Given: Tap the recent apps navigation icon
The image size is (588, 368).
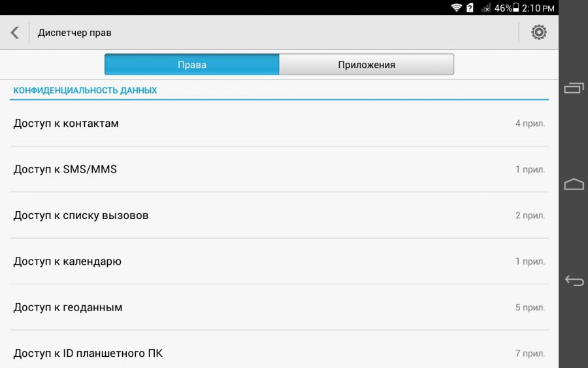Looking at the screenshot, I should coord(574,88).
